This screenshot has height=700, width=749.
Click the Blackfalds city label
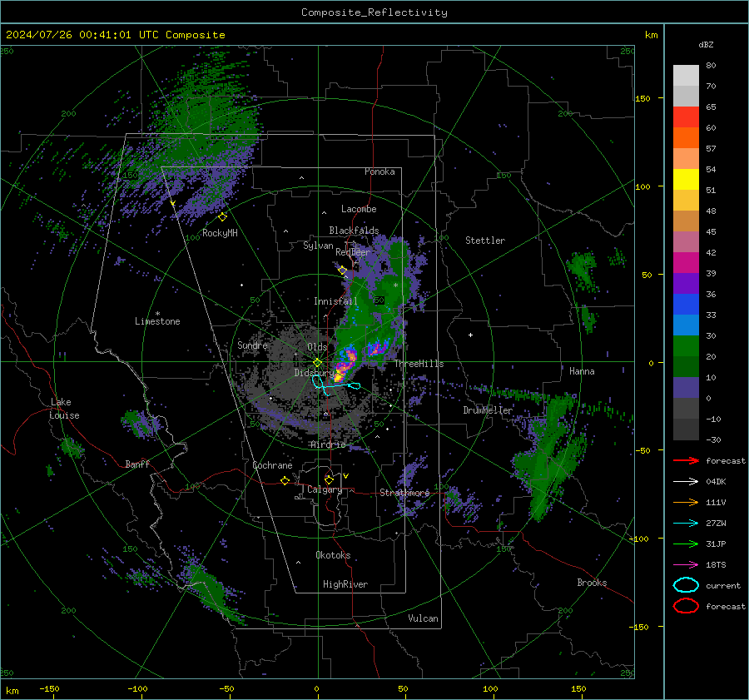click(x=354, y=231)
